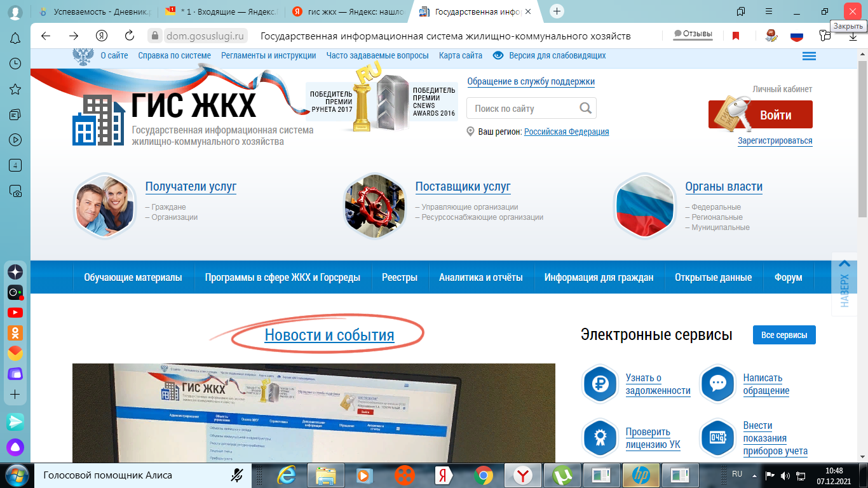Toggle version for visually impaired
Image resolution: width=868 pixels, height=488 pixels.
(x=549, y=55)
